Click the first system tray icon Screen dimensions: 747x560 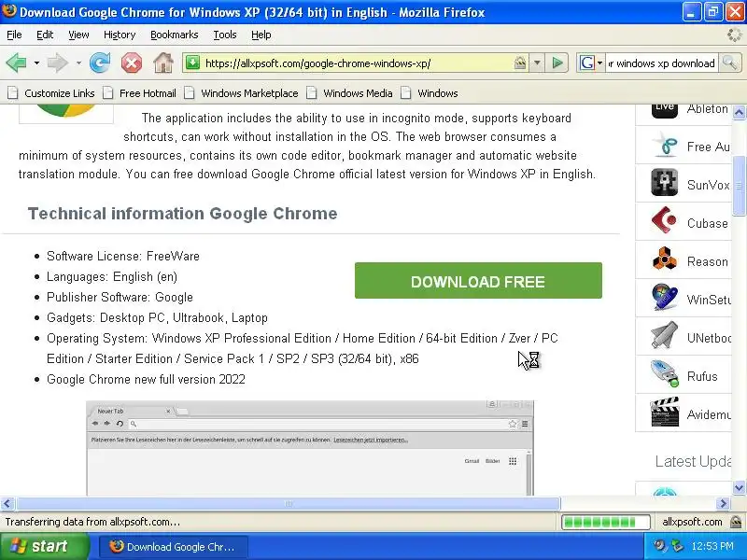pyautogui.click(x=659, y=546)
